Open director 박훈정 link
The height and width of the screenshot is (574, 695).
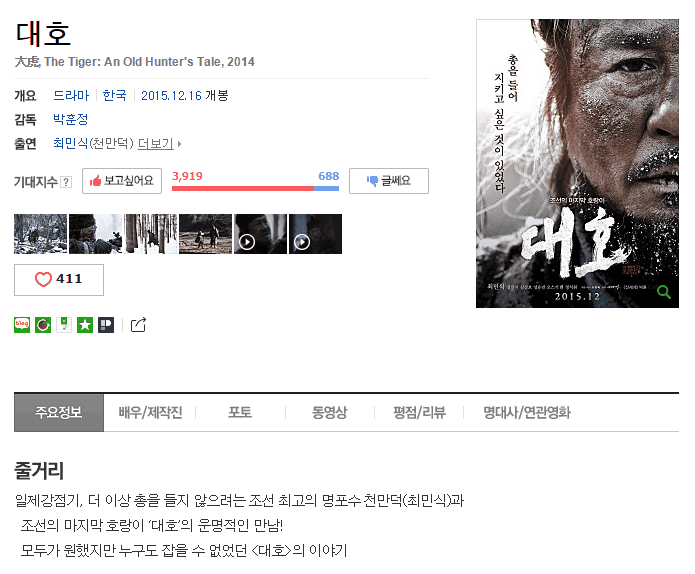pos(70,119)
